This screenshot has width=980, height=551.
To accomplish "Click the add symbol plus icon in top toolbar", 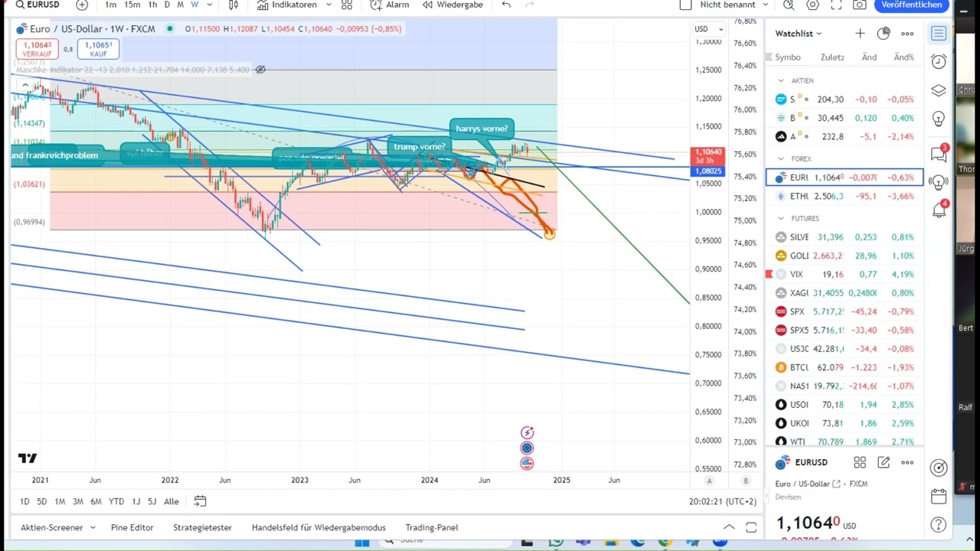I will (82, 5).
